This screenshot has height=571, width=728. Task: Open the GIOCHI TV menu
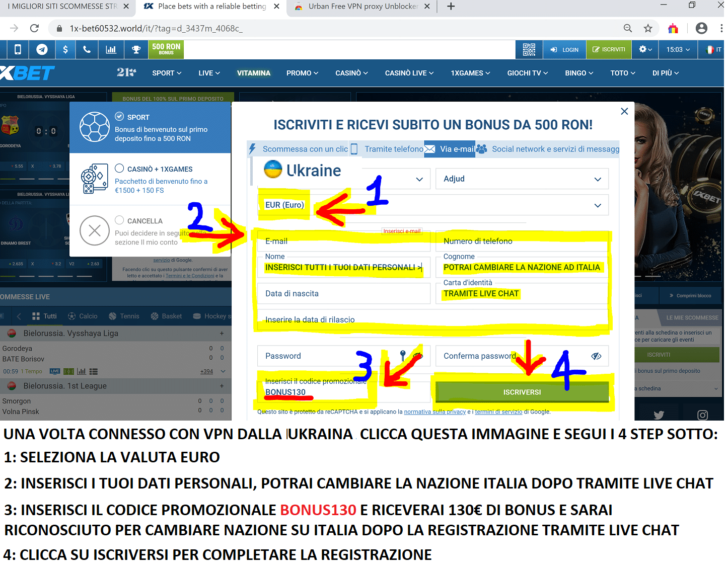(x=528, y=73)
